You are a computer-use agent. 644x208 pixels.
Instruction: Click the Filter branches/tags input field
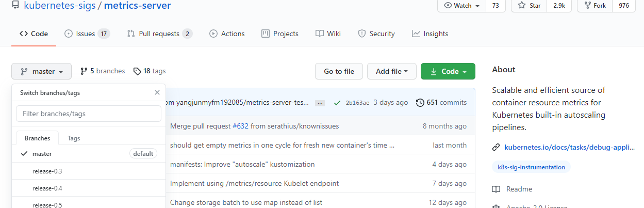click(88, 114)
